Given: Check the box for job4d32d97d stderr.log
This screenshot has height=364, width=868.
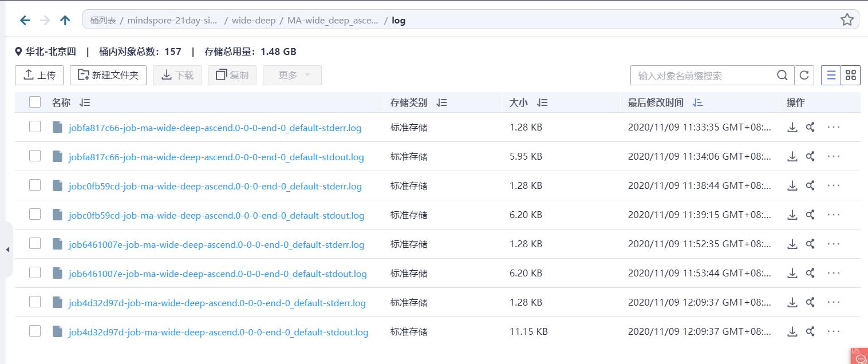Looking at the screenshot, I should (35, 302).
